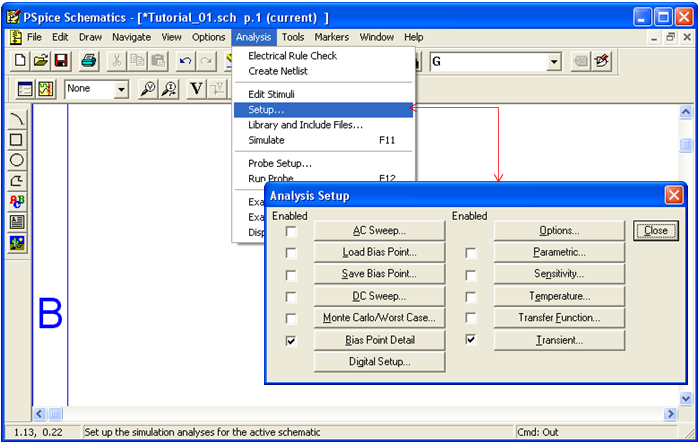Click the Bias Point Detail button

(379, 340)
